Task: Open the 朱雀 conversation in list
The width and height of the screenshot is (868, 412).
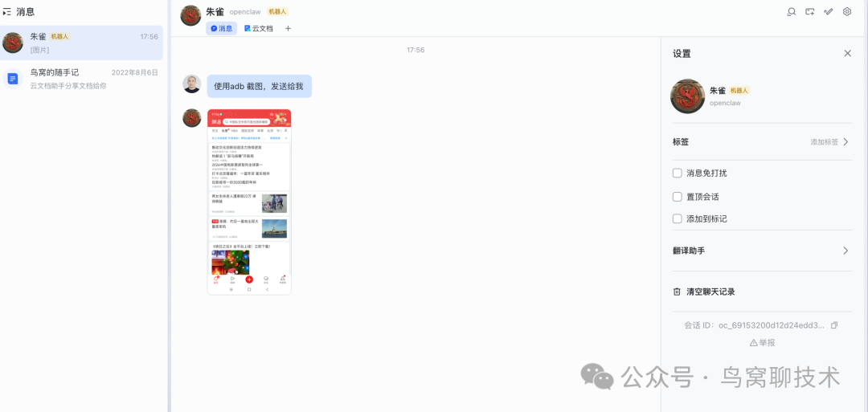Action: point(82,43)
